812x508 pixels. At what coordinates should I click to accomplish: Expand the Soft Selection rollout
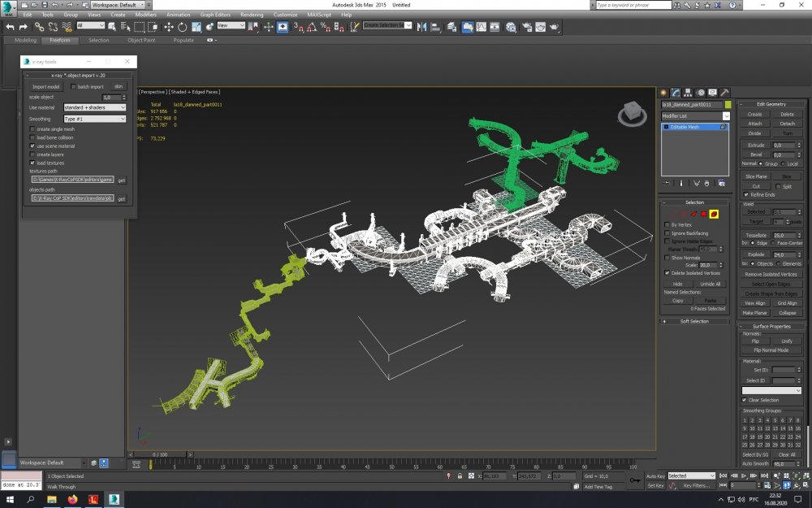(x=694, y=321)
